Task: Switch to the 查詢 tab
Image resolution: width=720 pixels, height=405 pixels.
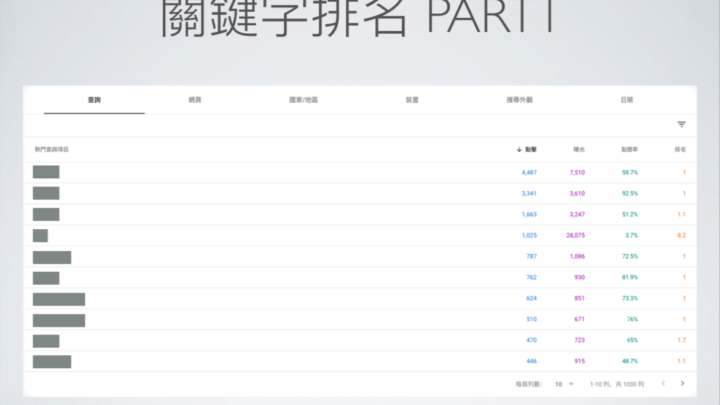Action: 94,101
